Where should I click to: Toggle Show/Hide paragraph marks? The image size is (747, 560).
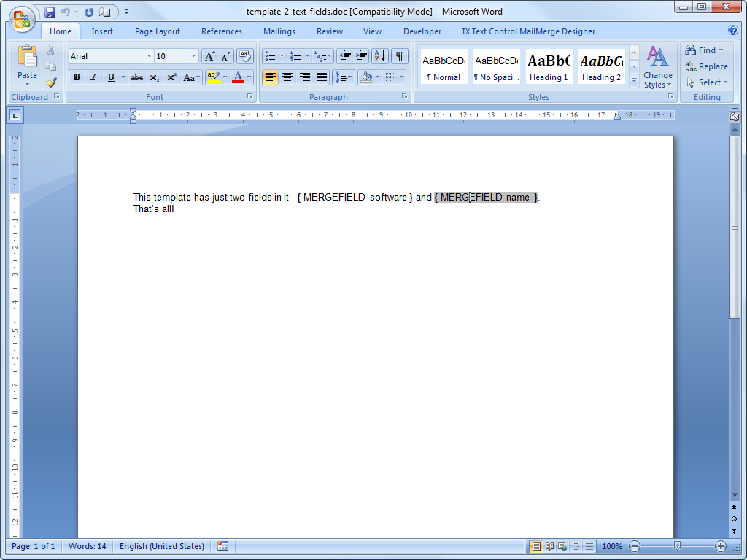tap(400, 56)
